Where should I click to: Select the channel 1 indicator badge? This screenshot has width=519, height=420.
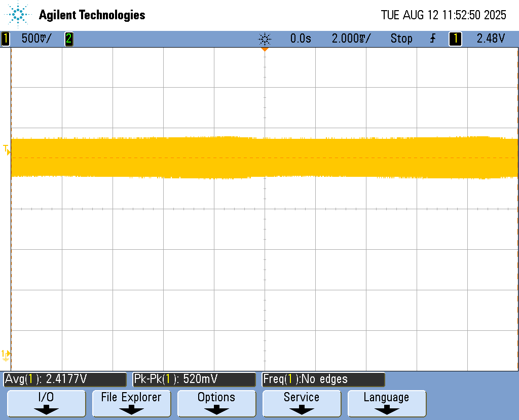[x=6, y=39]
